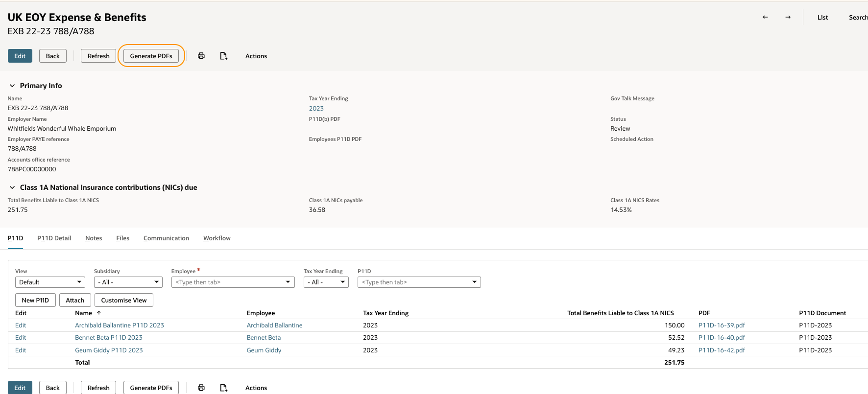
Task: Collapse the Primary Info section
Action: point(12,86)
